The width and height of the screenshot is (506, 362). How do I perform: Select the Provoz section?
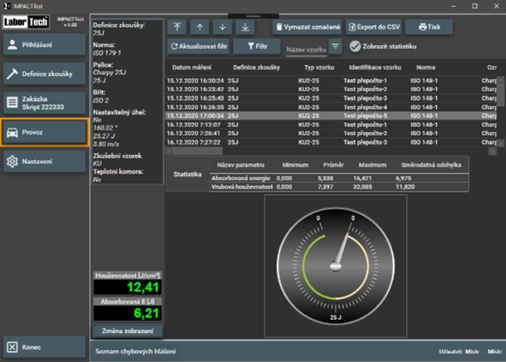(x=44, y=132)
